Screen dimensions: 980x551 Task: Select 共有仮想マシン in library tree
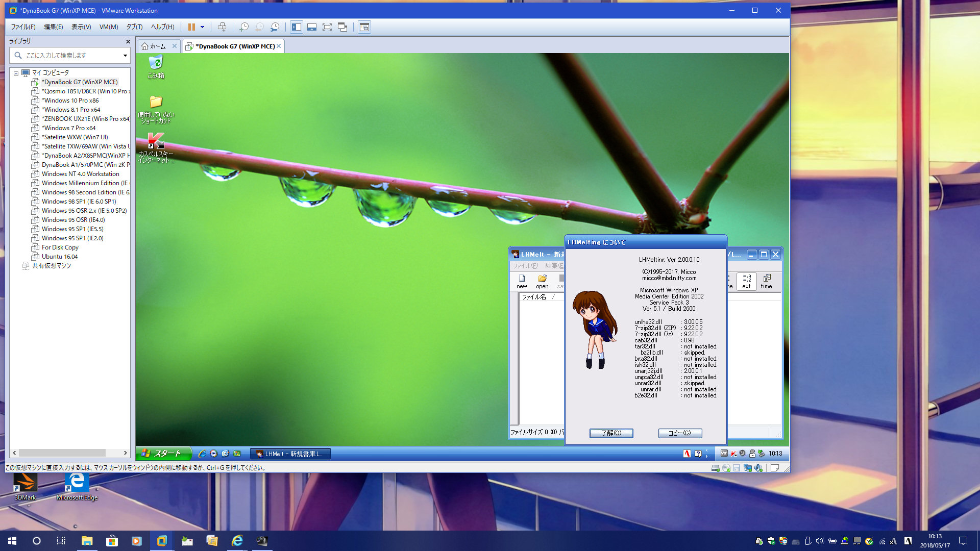tap(51, 266)
